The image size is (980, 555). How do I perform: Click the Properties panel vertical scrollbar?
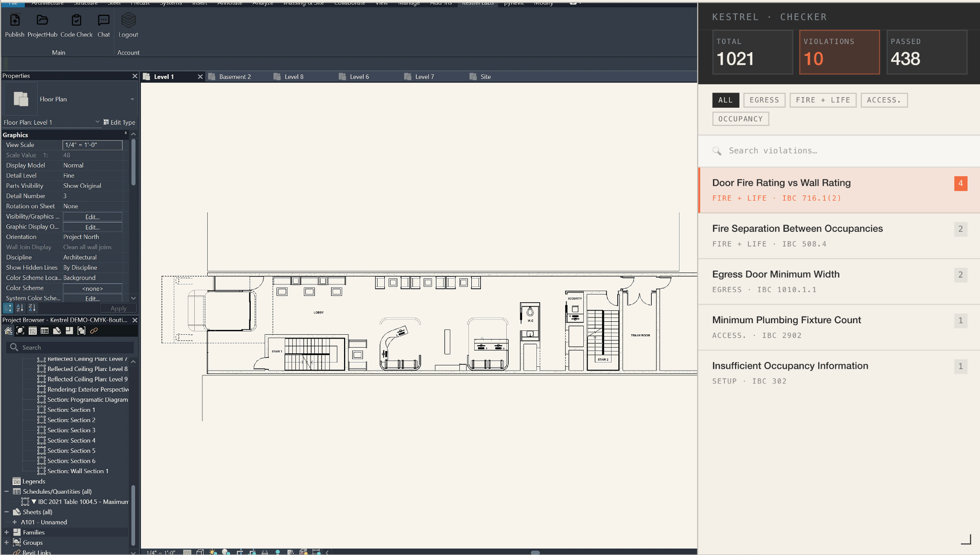click(133, 162)
